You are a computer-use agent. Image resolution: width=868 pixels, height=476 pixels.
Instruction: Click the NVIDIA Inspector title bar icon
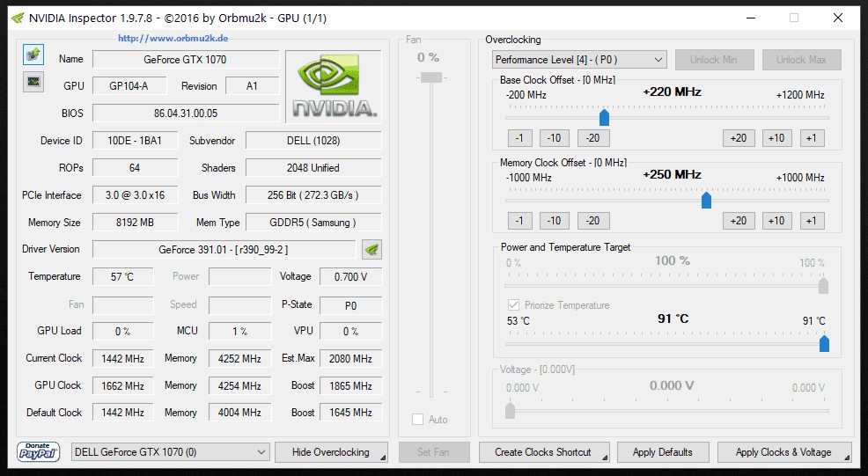18,18
